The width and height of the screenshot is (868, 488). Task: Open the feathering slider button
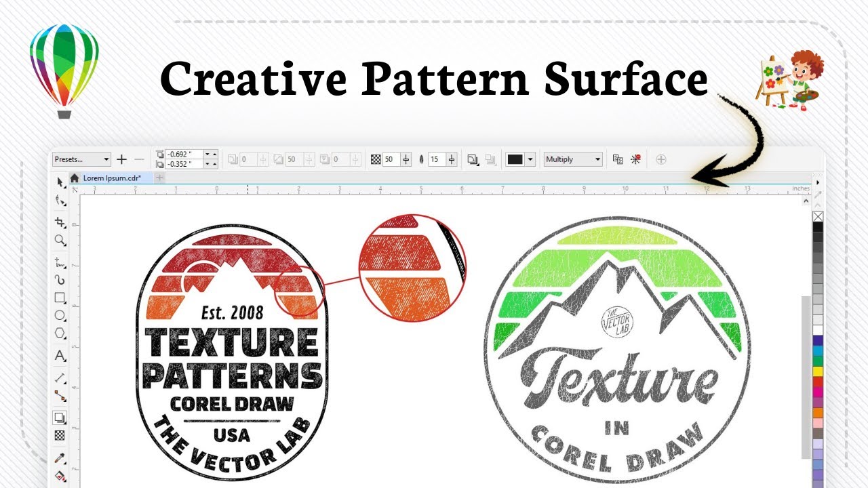(x=452, y=159)
